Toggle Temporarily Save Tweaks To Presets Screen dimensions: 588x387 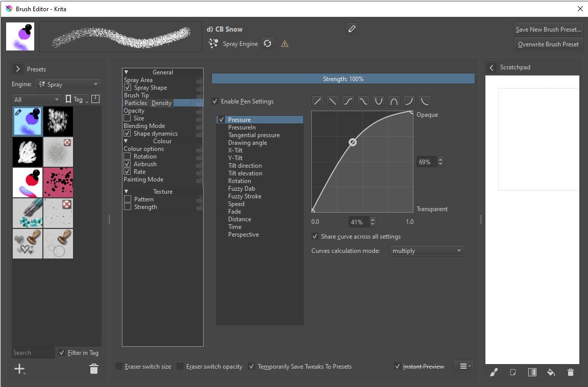[252, 367]
